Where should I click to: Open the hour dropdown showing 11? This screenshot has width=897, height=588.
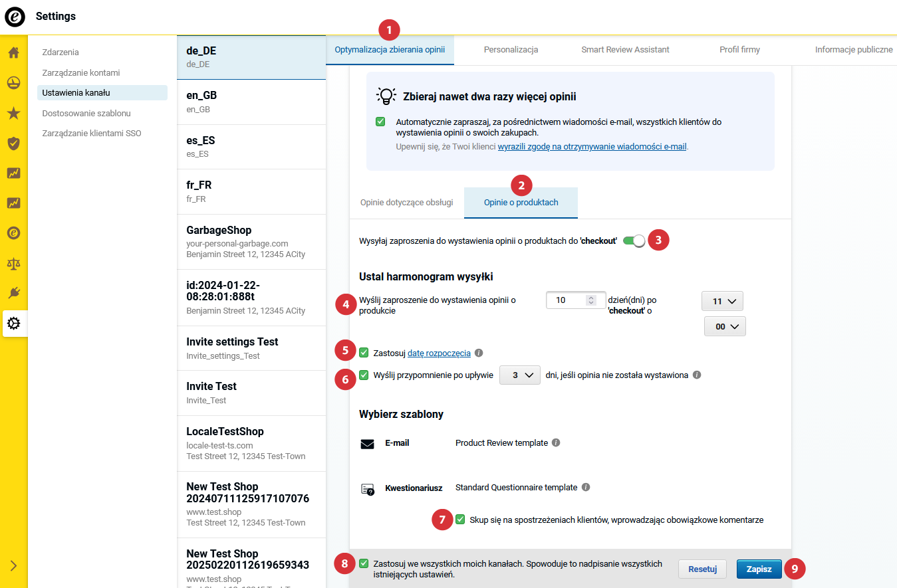coord(722,301)
